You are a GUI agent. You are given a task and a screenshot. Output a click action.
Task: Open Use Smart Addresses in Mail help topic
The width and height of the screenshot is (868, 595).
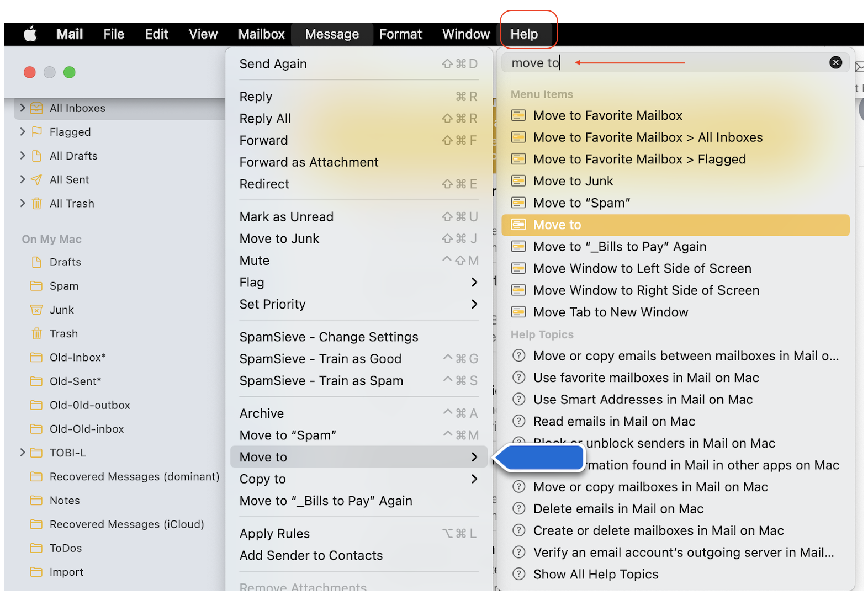pos(675,400)
